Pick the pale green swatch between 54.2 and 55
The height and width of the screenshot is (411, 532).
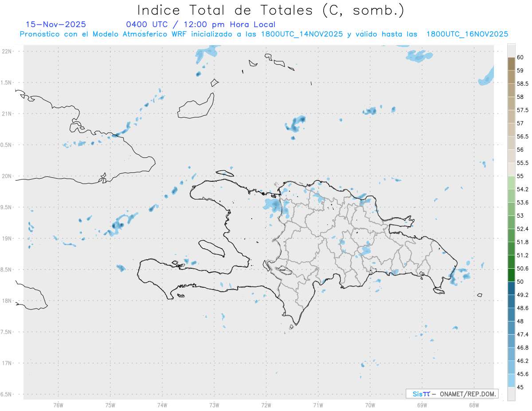point(511,183)
